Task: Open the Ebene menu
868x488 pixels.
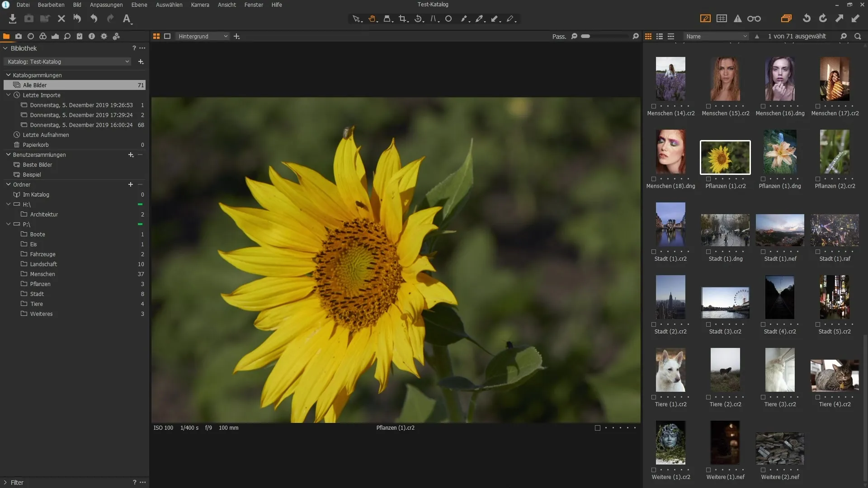Action: [139, 5]
